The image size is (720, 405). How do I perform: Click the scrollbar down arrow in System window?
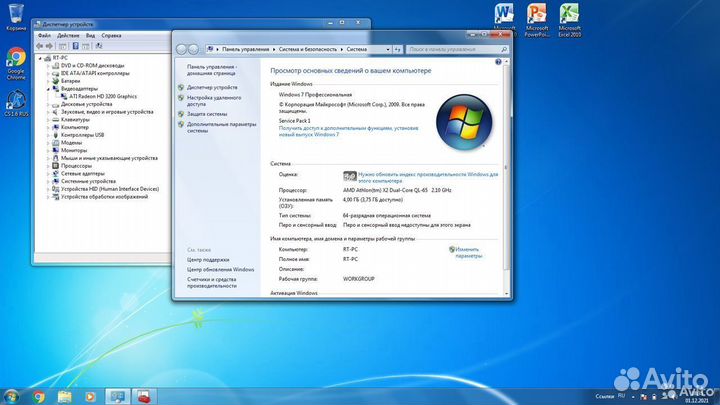click(506, 293)
